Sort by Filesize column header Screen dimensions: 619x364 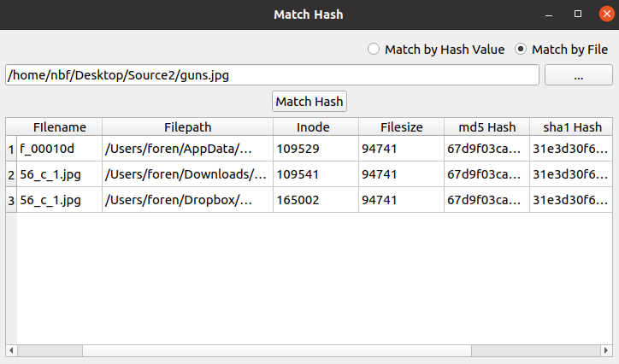(401, 127)
